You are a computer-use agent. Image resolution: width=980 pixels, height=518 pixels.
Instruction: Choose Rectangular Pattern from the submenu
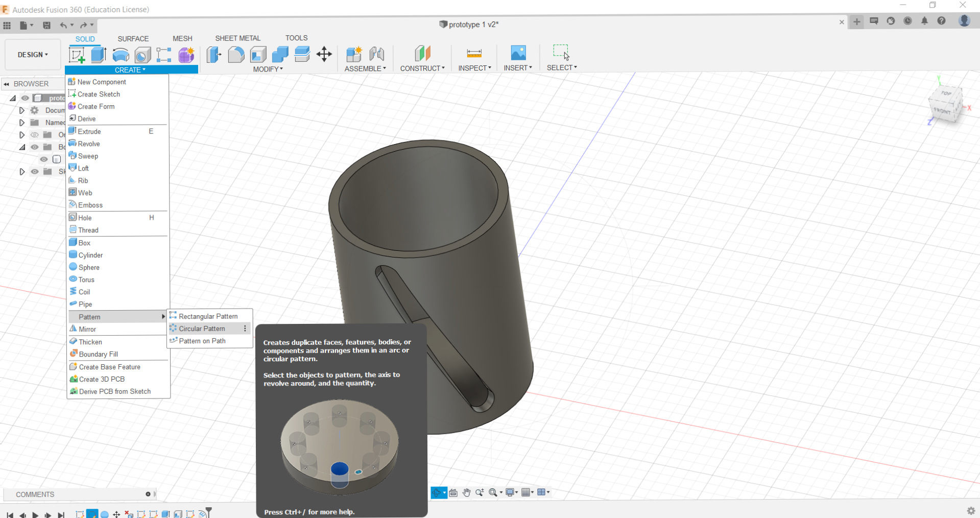click(x=210, y=316)
